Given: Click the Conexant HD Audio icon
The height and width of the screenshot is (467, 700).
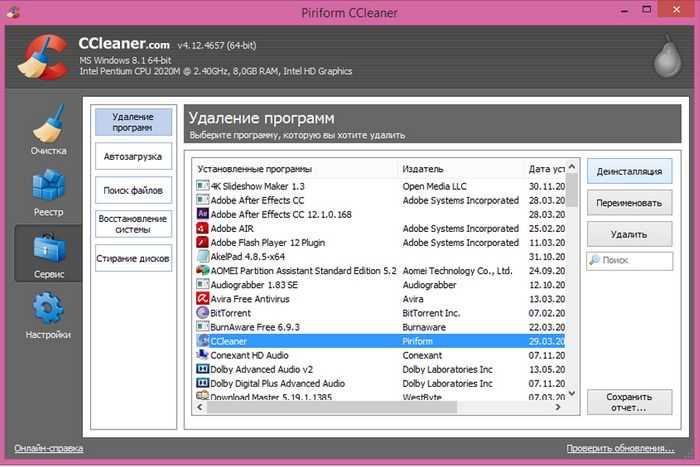Looking at the screenshot, I should (203, 354).
